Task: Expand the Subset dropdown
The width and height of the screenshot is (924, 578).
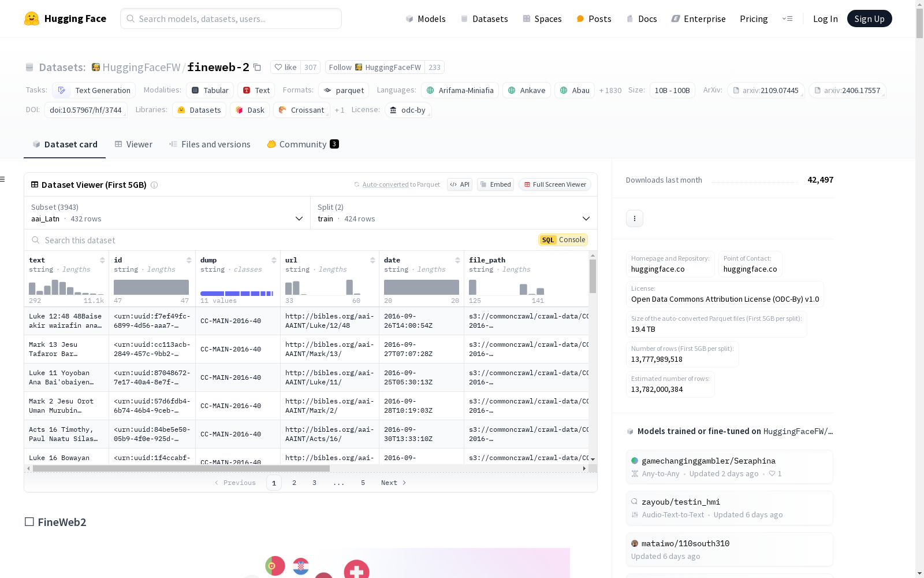Action: [167, 213]
